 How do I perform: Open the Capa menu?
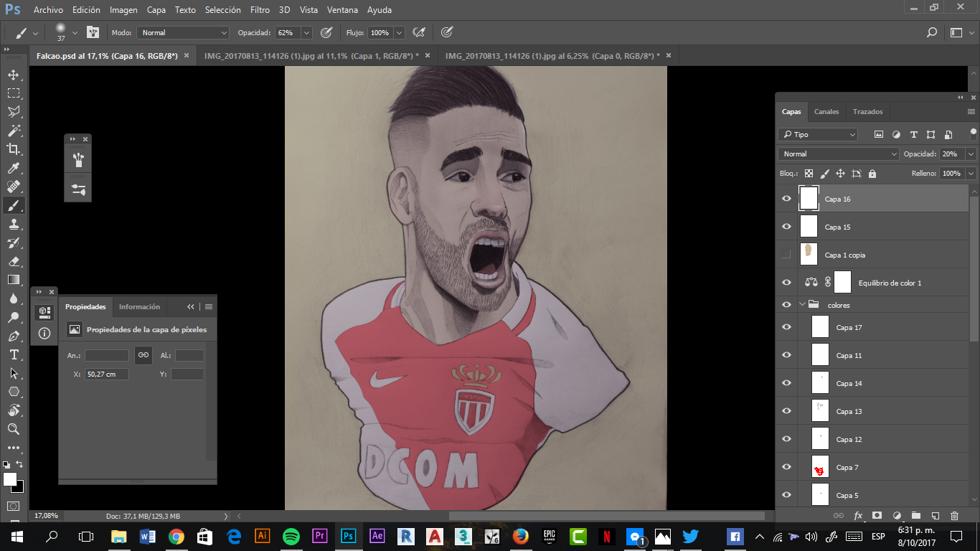(x=156, y=10)
